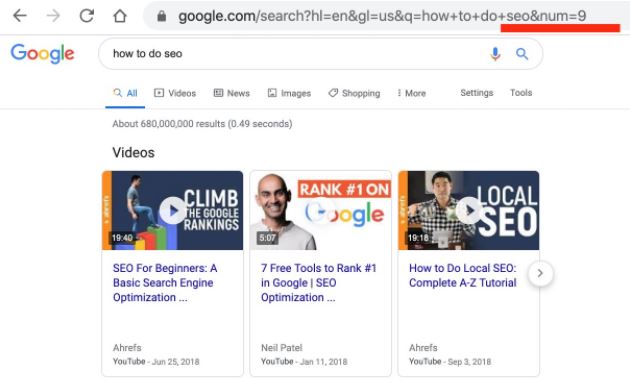This screenshot has height=390, width=630.
Task: Start voice search with microphone icon
Action: click(x=495, y=53)
